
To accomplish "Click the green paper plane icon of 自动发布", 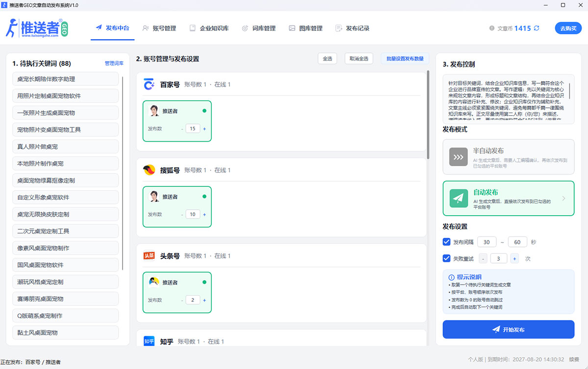I will point(459,198).
